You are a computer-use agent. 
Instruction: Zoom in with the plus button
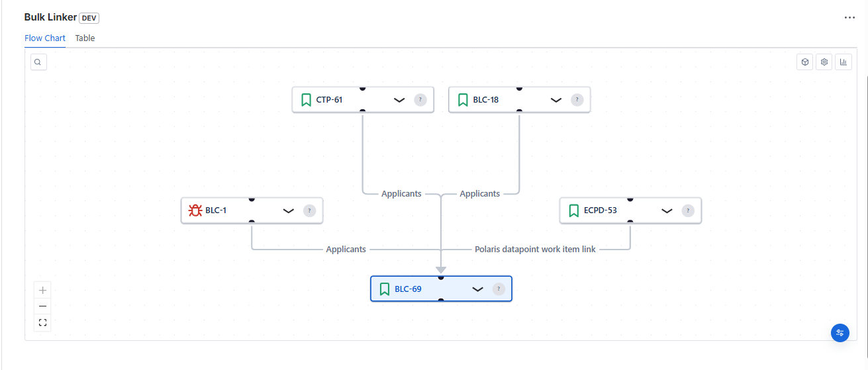42,290
